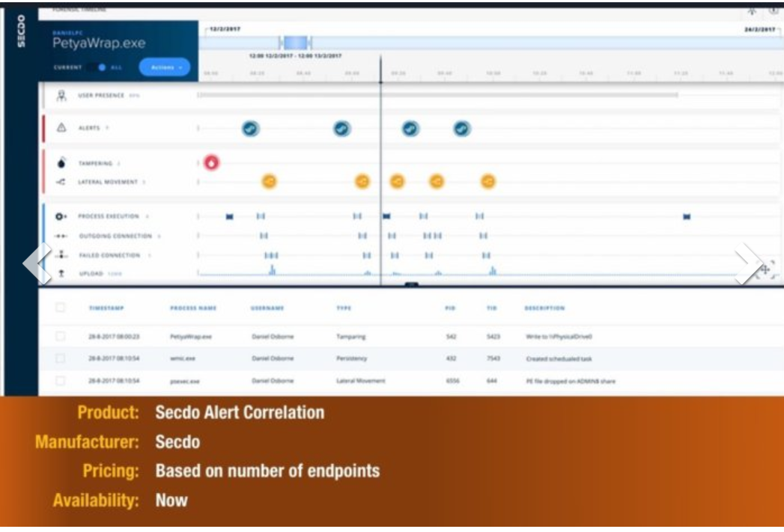Select the third orange Lateral Movement marker
784x532 pixels.
[x=398, y=181]
